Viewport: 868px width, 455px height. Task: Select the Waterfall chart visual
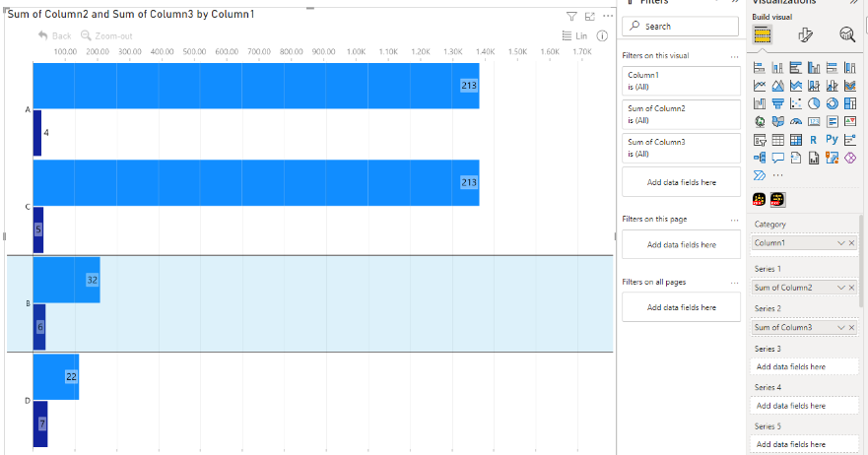coord(760,103)
